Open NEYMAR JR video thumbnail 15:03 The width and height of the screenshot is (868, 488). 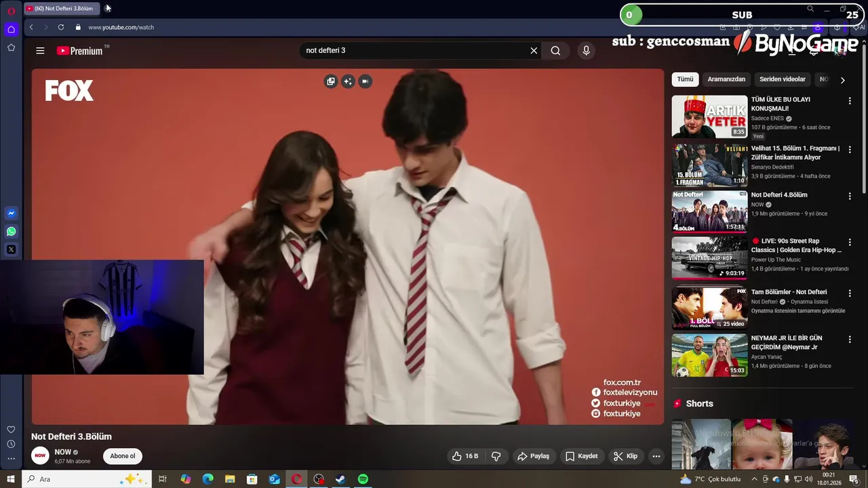(709, 355)
